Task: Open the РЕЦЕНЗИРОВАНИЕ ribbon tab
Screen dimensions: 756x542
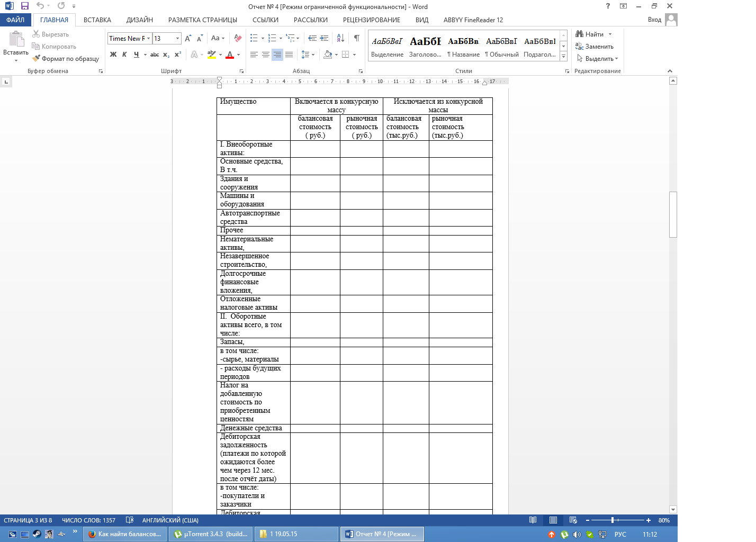Action: (x=371, y=20)
